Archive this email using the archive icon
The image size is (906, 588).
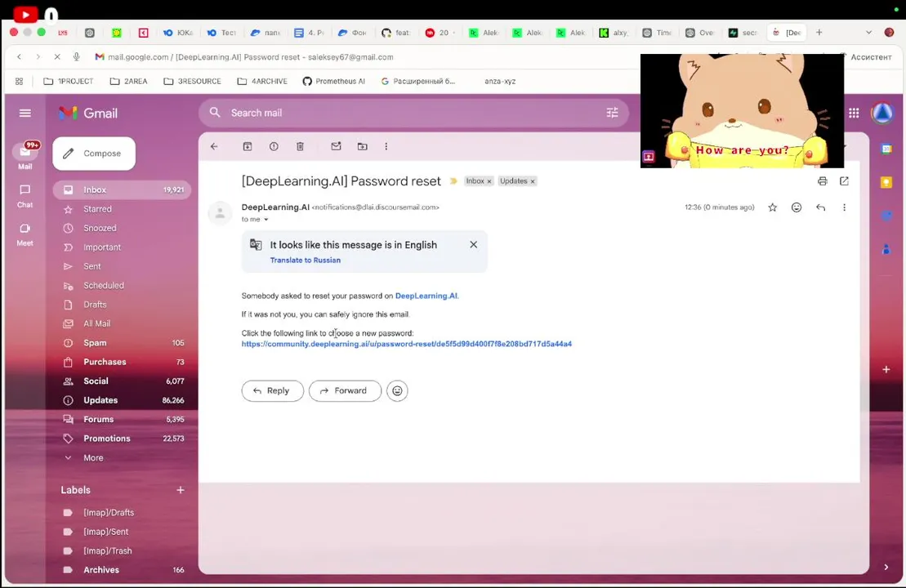click(248, 147)
